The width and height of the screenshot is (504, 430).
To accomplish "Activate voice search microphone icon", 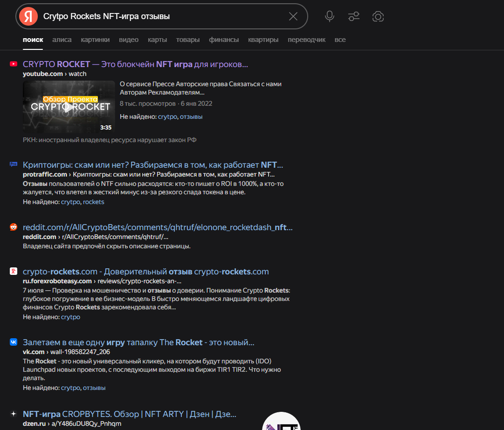I will (330, 16).
